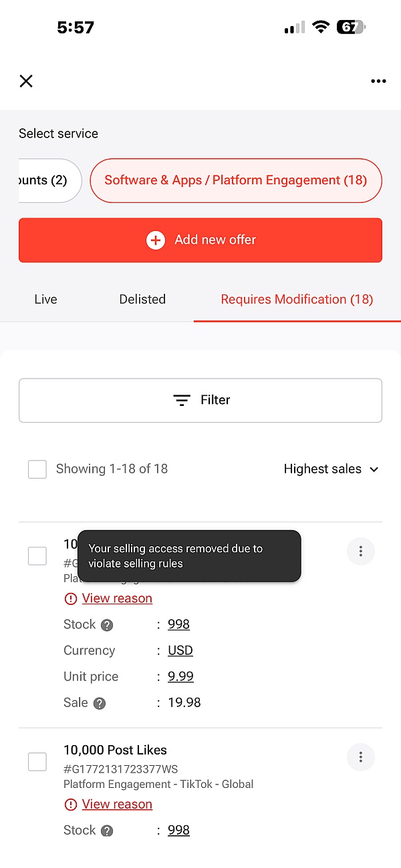Tap the Stock help question mark in first offer

tap(107, 626)
